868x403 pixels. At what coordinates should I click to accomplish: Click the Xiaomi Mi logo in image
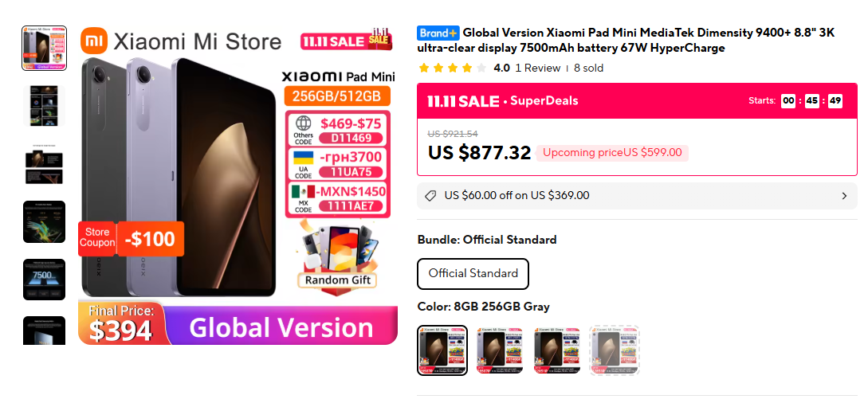[x=94, y=42]
